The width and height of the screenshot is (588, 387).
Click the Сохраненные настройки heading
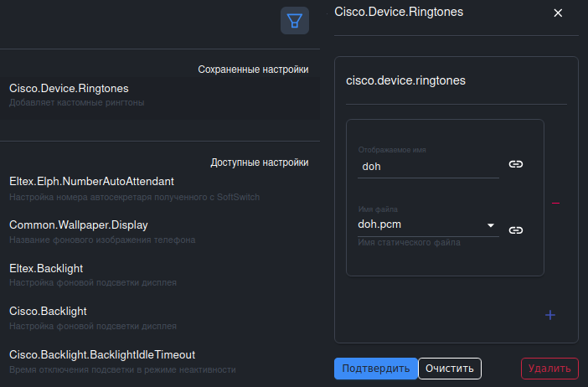[x=253, y=70]
